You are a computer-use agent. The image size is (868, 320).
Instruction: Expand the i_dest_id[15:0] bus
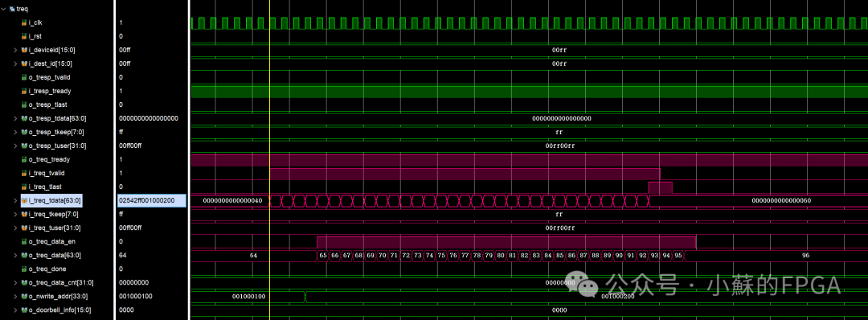click(15, 64)
